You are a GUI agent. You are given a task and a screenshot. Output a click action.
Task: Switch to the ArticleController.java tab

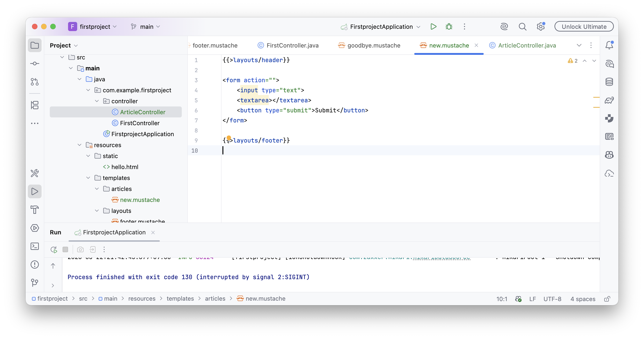click(x=523, y=45)
